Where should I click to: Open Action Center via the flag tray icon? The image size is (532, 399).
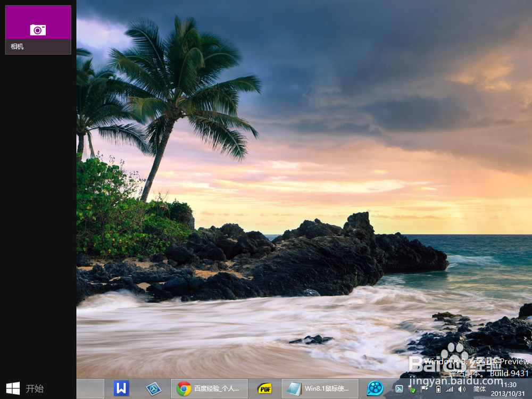[423, 389]
